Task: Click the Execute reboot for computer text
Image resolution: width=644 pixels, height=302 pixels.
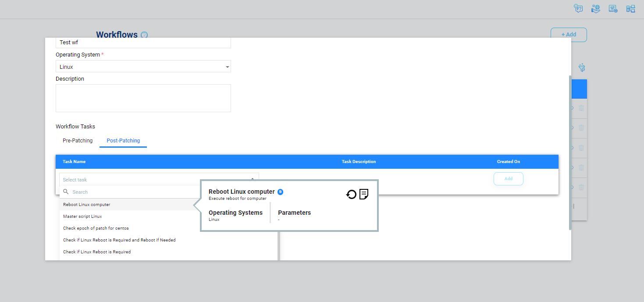Action: pyautogui.click(x=238, y=199)
